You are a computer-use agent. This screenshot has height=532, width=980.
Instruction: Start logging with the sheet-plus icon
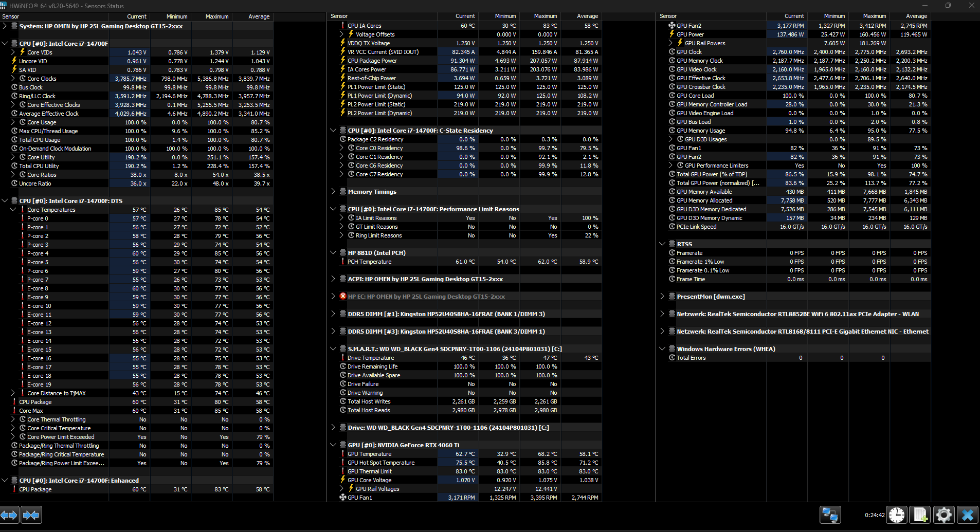920,515
